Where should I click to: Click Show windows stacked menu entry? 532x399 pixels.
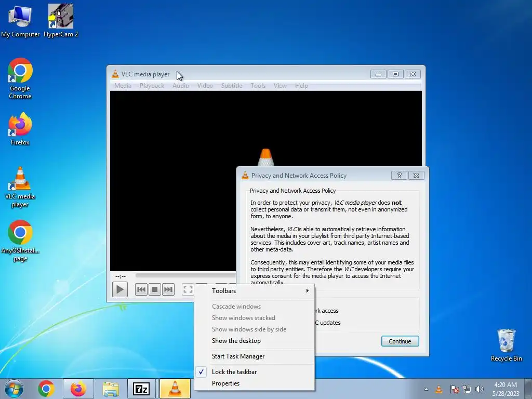tap(255, 318)
